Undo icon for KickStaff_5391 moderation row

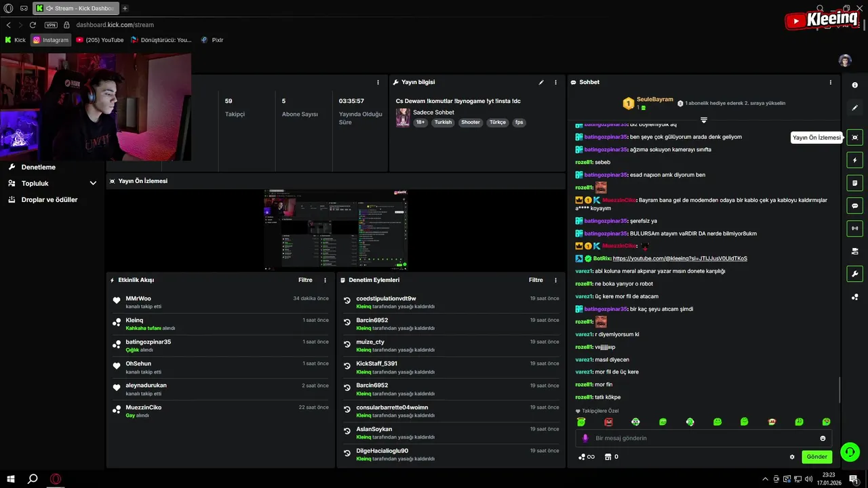tap(347, 366)
